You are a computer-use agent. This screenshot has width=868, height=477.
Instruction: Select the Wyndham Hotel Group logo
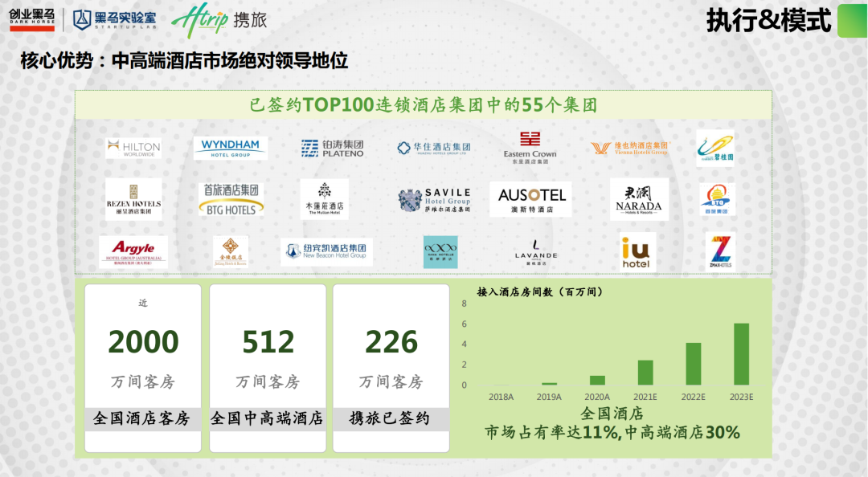pos(230,149)
